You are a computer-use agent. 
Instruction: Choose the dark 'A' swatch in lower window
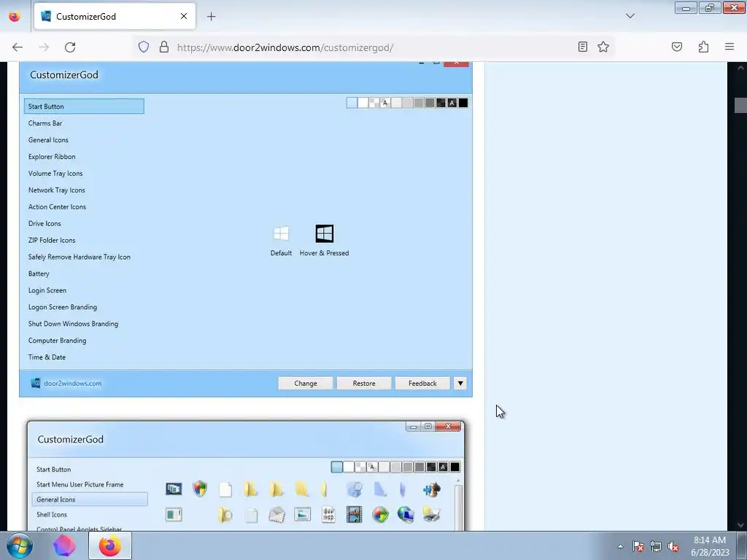(443, 467)
